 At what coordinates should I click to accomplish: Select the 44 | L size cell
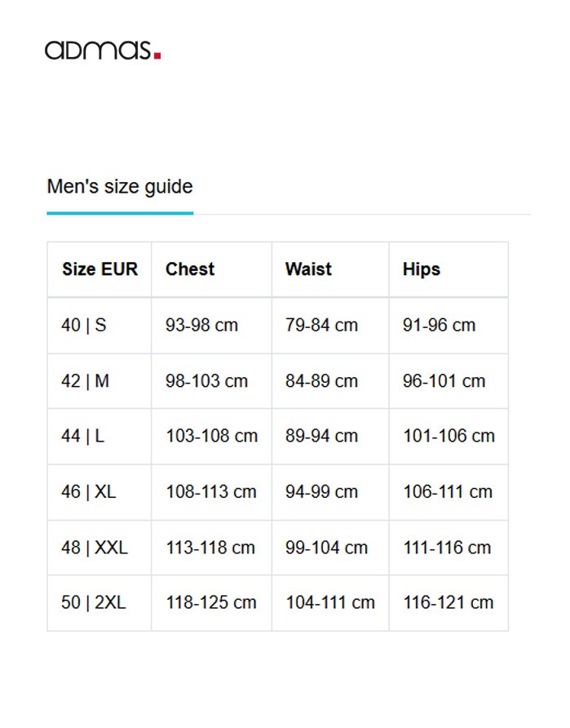pyautogui.click(x=82, y=436)
